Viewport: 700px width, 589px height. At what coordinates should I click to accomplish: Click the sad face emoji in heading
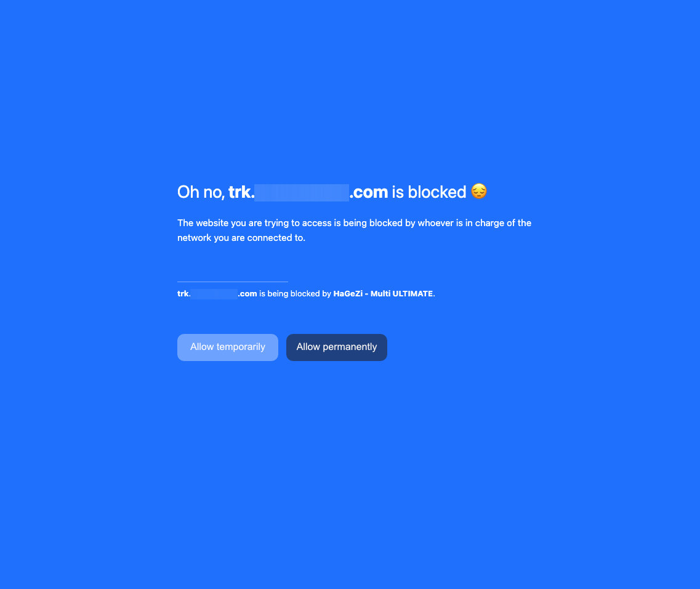pyautogui.click(x=479, y=191)
